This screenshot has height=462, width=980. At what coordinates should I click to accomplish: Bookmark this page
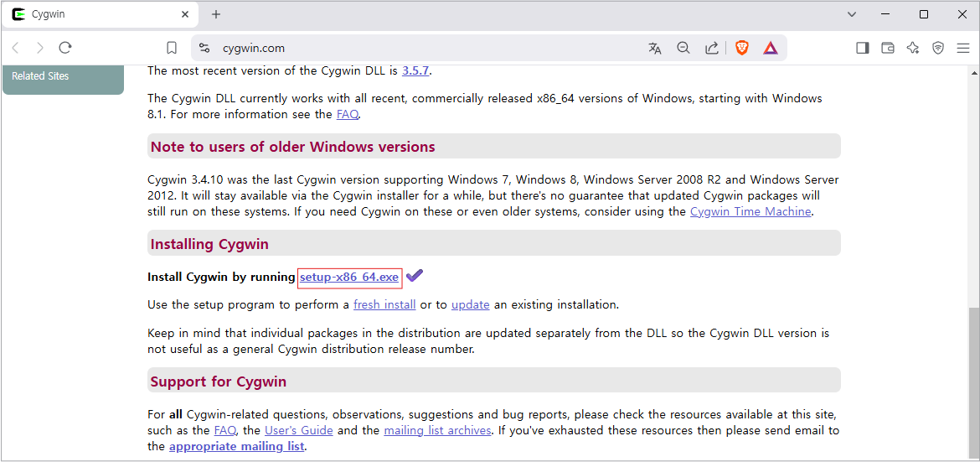click(x=172, y=48)
